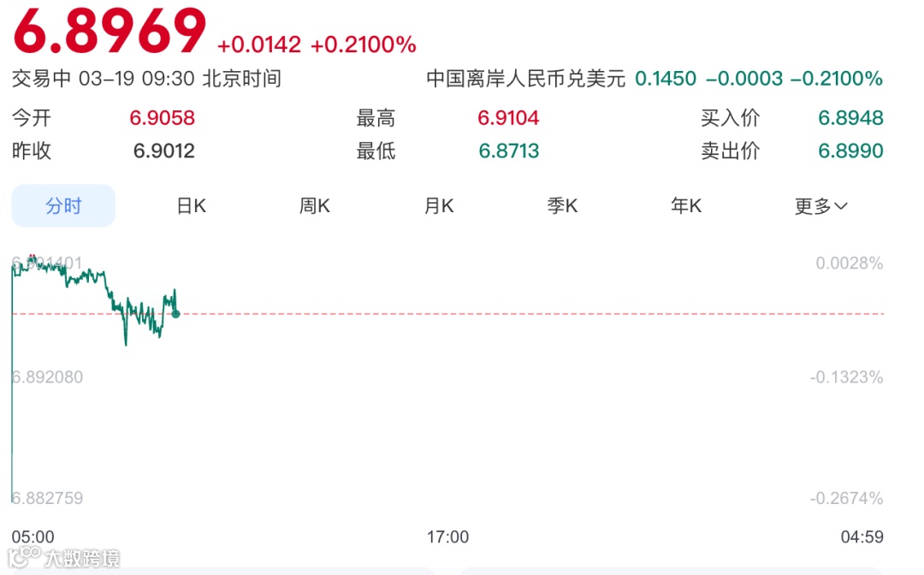Click the 买入价 quote 6.8948

pyautogui.click(x=850, y=117)
